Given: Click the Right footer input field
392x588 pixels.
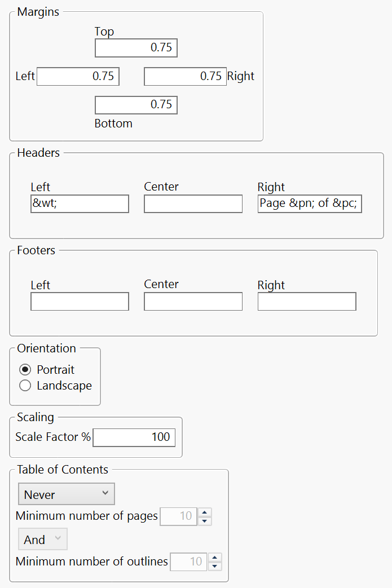Looking at the screenshot, I should (307, 301).
